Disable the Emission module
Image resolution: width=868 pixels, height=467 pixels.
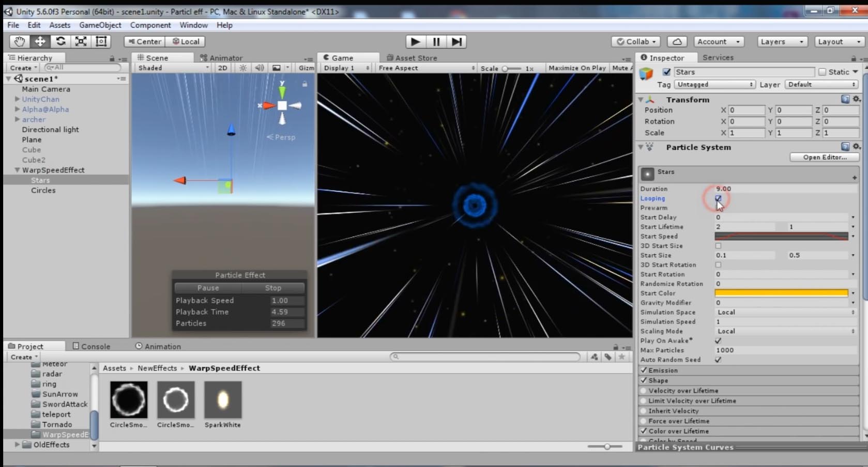[644, 370]
